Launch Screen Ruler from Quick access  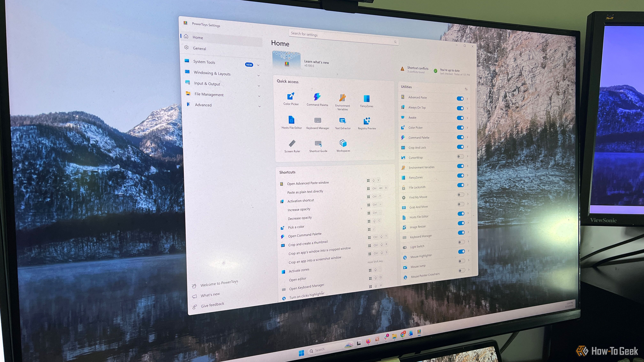pyautogui.click(x=292, y=146)
